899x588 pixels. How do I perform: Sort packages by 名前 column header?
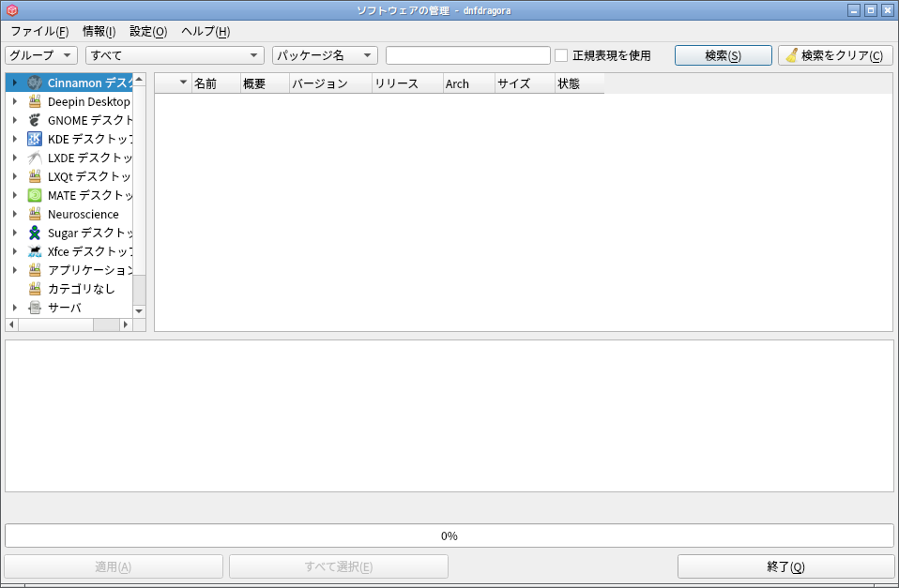tap(216, 83)
